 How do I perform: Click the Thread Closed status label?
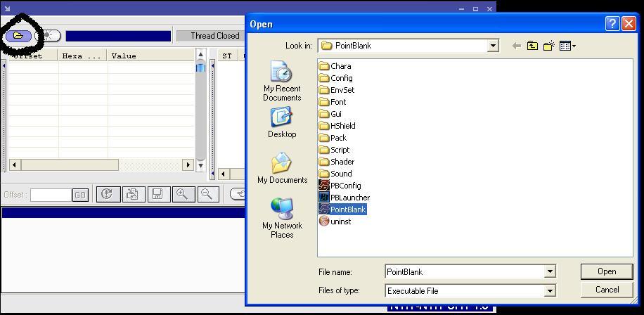215,36
